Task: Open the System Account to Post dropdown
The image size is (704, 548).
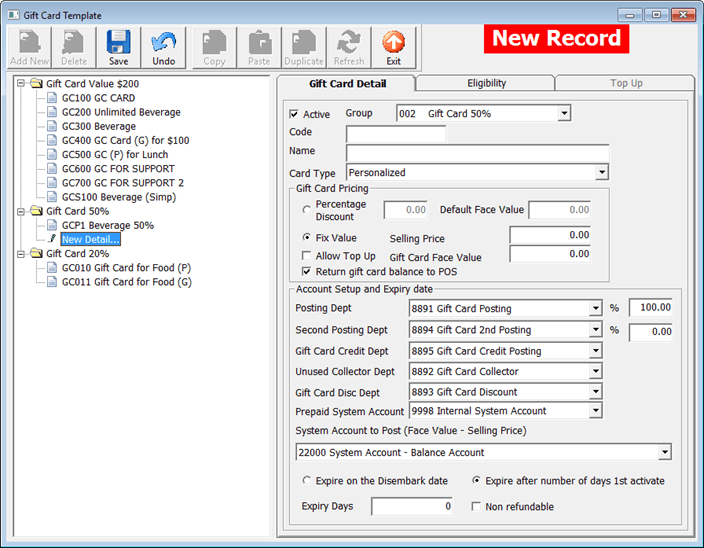Action: [x=664, y=452]
